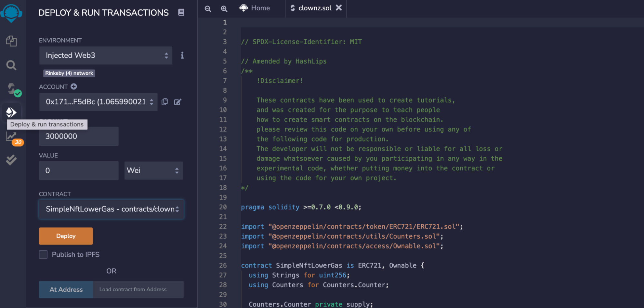The image size is (644, 308).
Task: Open the File explorers sidebar icon
Action: coord(11,41)
